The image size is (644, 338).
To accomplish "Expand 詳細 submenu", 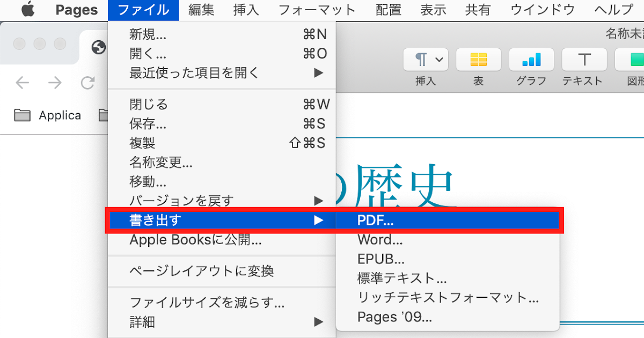I will click(x=222, y=322).
